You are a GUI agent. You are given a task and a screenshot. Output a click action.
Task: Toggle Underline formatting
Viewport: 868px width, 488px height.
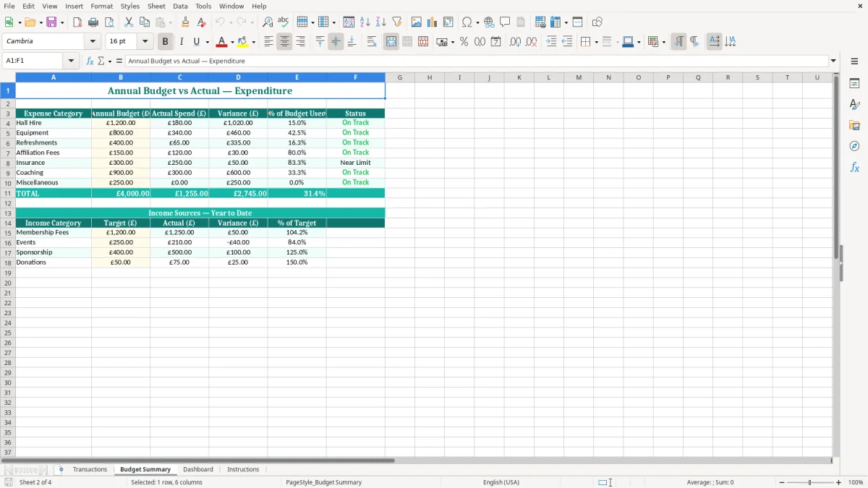(x=196, y=42)
